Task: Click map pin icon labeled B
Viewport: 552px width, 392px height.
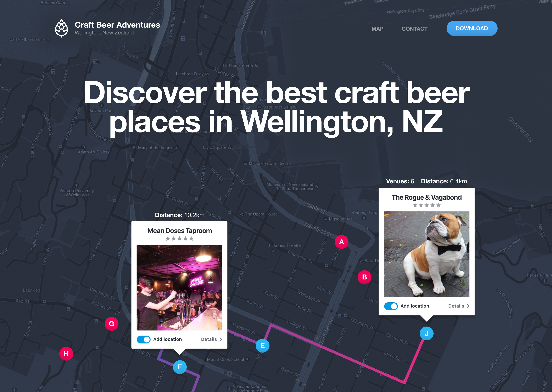Action: [364, 278]
